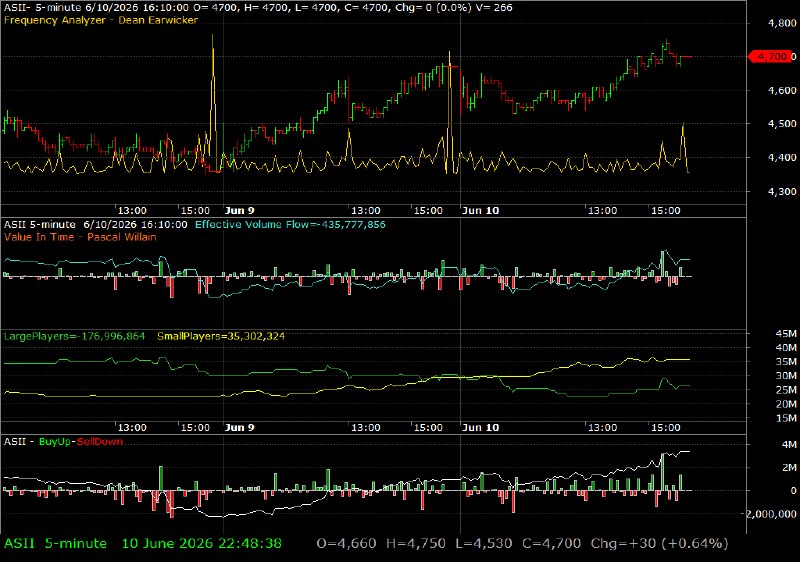Click the 4,300 price axis label
This screenshot has height=562, width=800.
(782, 192)
